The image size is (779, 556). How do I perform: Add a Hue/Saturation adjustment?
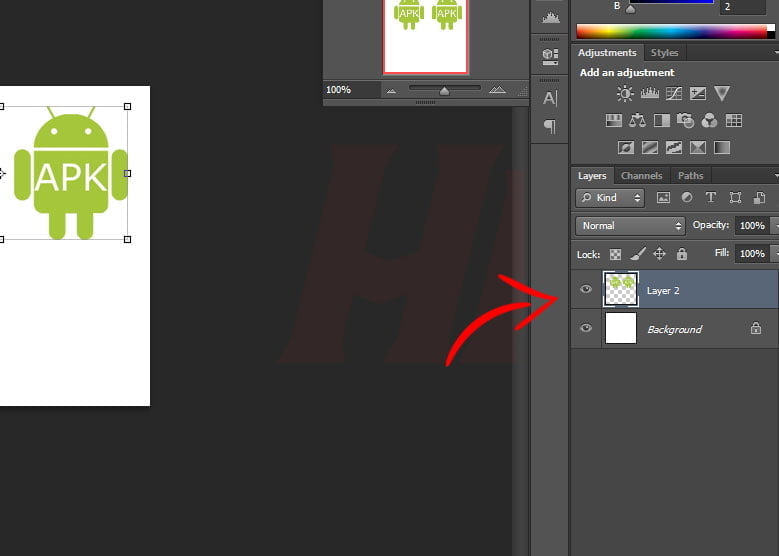614,120
